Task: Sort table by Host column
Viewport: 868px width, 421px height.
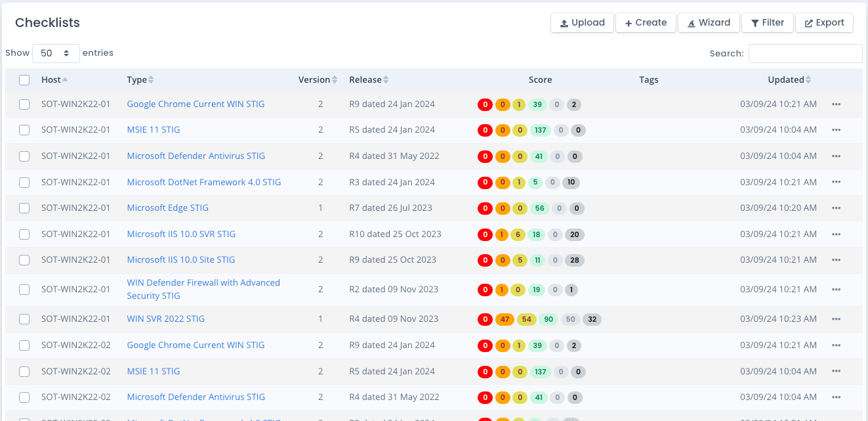Action: [54, 79]
